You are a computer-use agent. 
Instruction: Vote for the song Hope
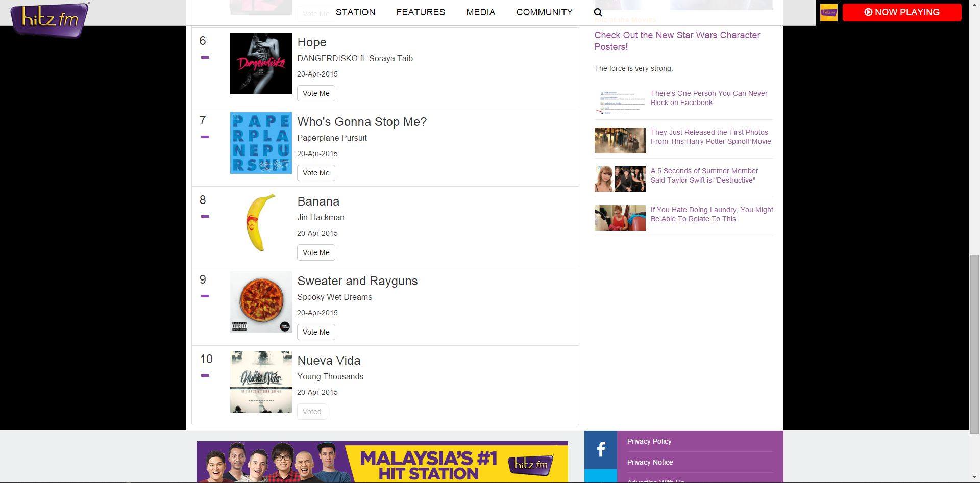click(316, 93)
